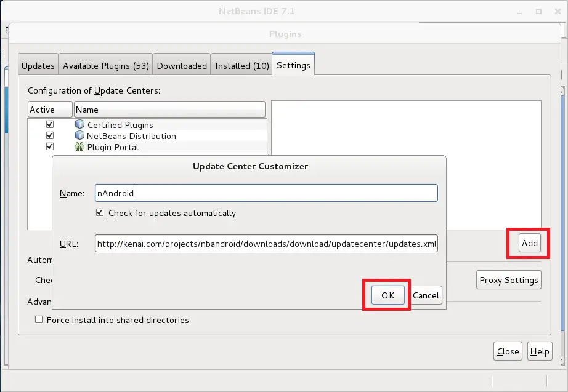
Task: Uncheck the Certified Plugins active checkbox
Action: point(50,124)
